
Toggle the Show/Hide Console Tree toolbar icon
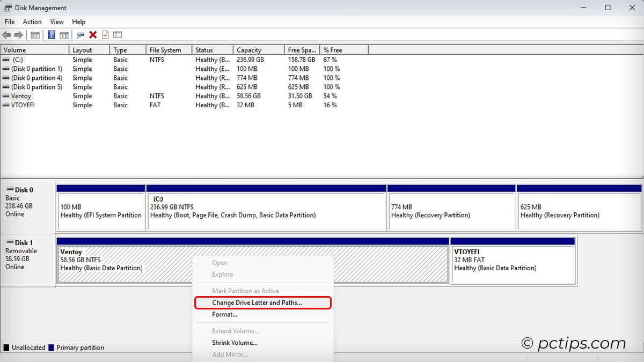[35, 34]
